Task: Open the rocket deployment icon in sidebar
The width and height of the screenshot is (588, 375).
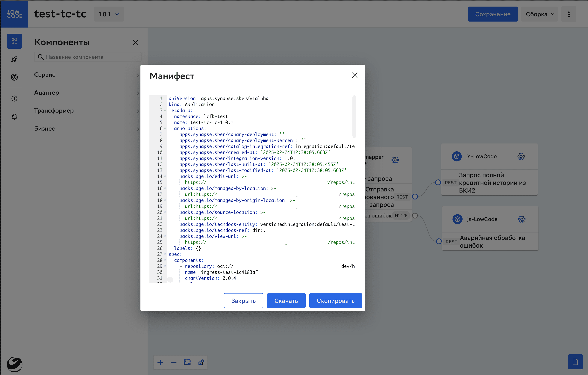Action: coord(14,59)
